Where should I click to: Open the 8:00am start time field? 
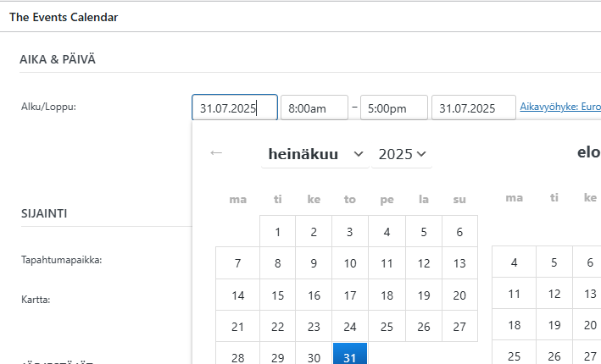point(314,108)
